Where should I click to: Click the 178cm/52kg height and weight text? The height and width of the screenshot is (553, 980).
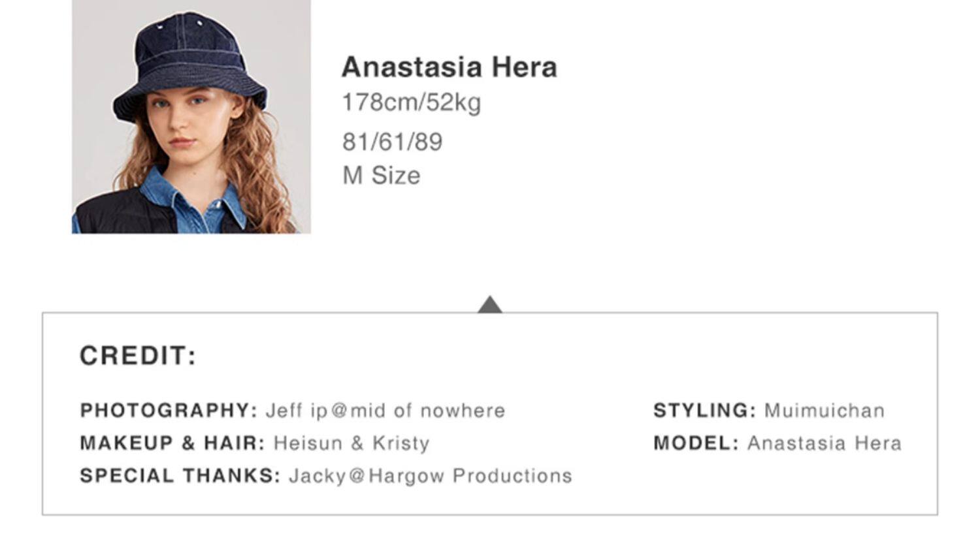click(x=412, y=103)
